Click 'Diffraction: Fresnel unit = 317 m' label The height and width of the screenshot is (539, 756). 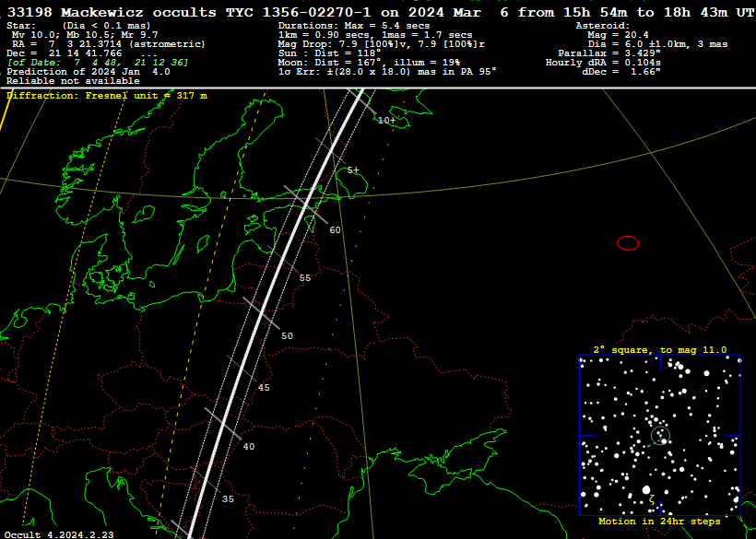[107, 96]
